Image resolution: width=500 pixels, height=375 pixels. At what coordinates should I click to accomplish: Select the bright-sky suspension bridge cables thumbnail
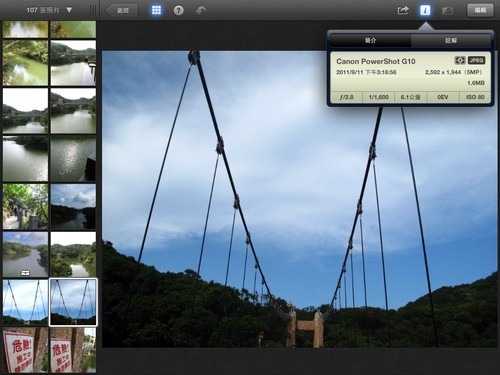tap(25, 302)
